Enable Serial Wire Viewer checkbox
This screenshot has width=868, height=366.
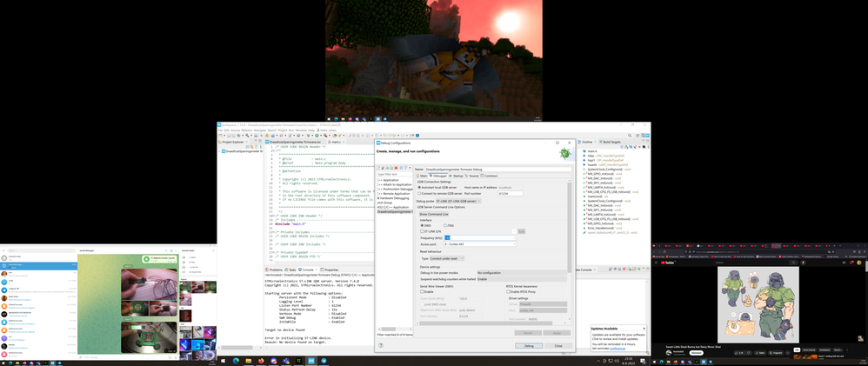(422, 292)
